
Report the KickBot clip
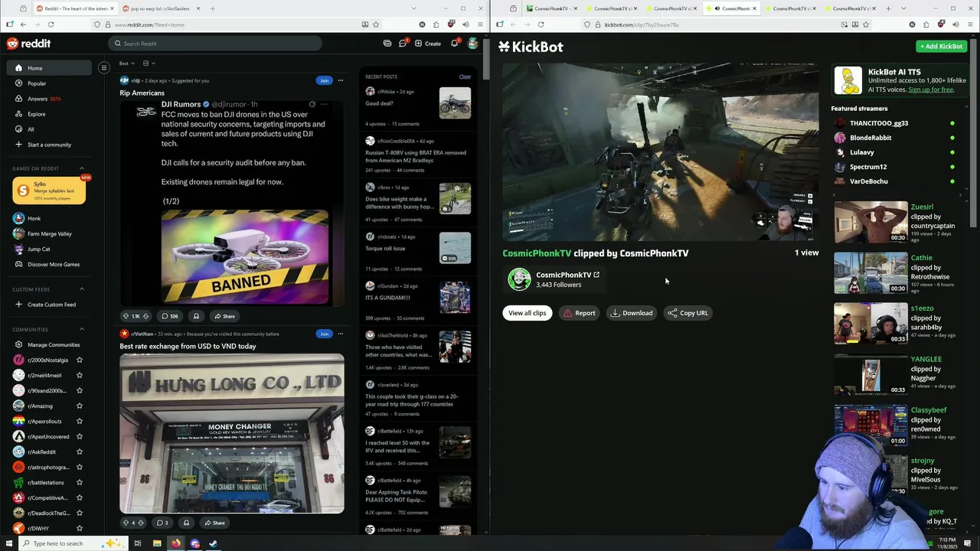click(579, 313)
